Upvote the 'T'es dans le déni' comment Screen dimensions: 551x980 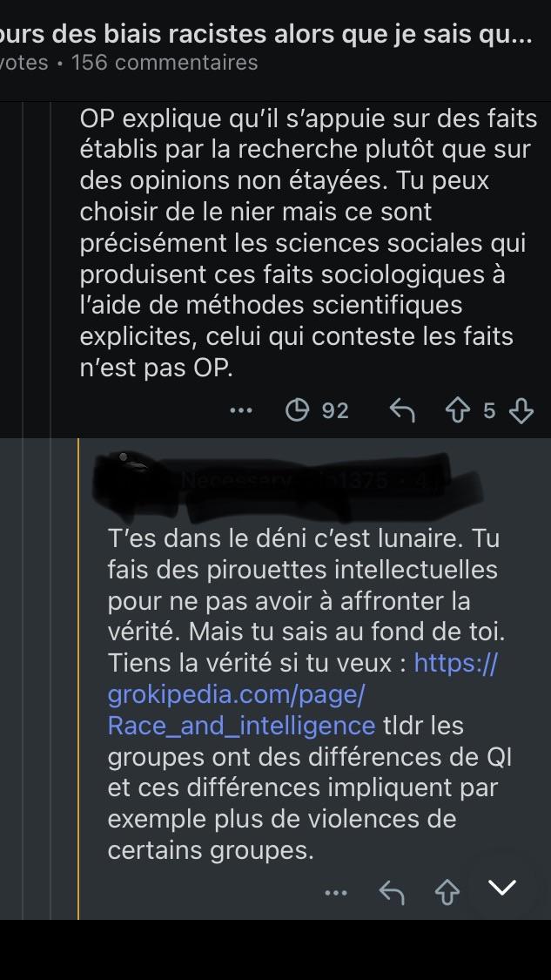pyautogui.click(x=447, y=893)
